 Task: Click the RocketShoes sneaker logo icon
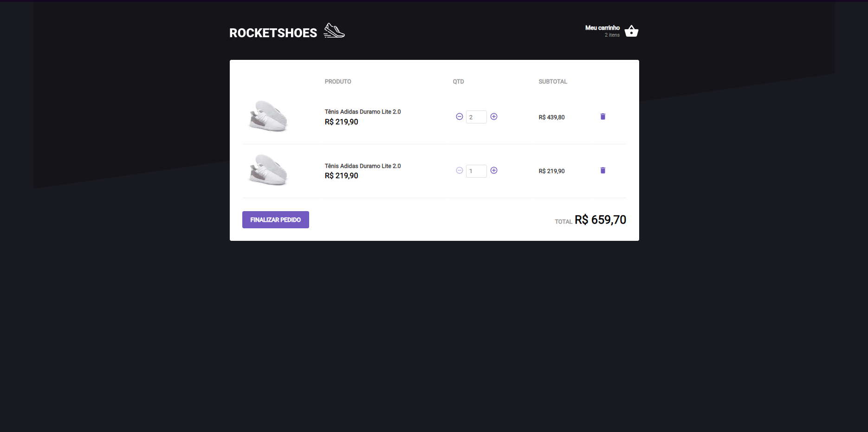point(334,30)
